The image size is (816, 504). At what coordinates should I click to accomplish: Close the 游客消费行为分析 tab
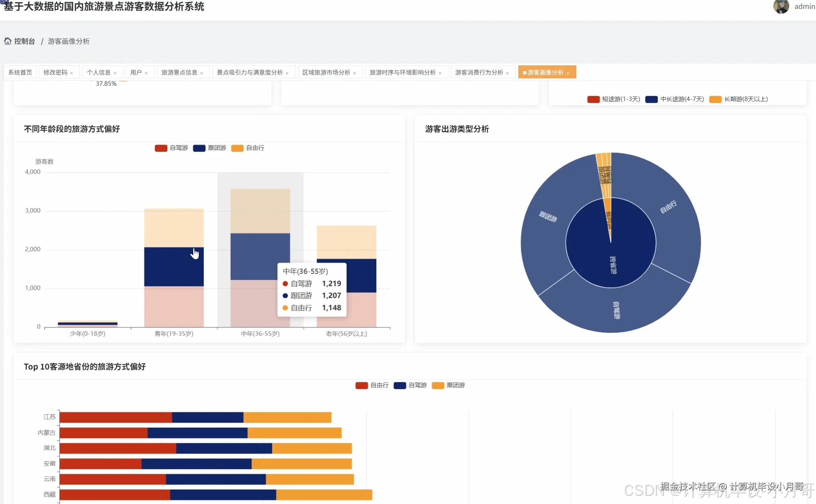click(507, 73)
